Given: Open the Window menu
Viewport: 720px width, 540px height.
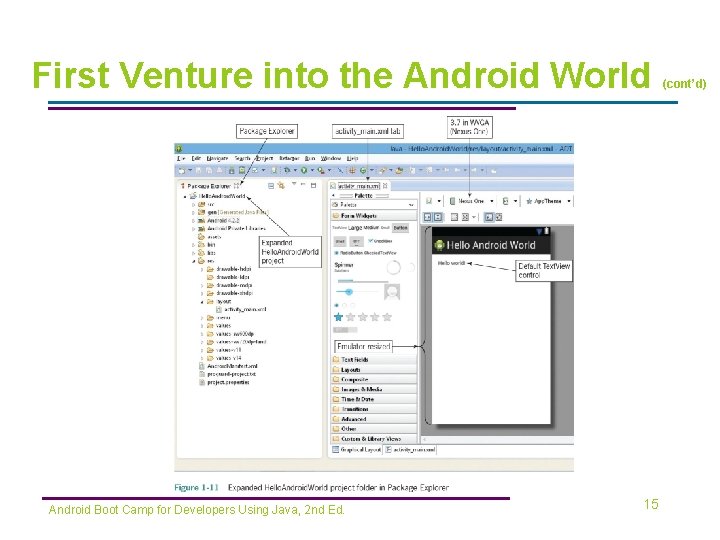Looking at the screenshot, I should pyautogui.click(x=331, y=158).
